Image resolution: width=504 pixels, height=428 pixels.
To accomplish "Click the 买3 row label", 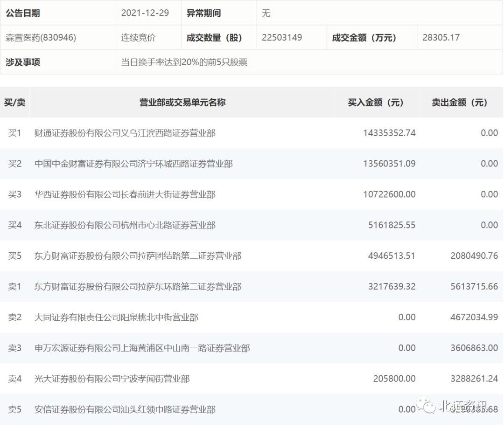I will point(15,194).
